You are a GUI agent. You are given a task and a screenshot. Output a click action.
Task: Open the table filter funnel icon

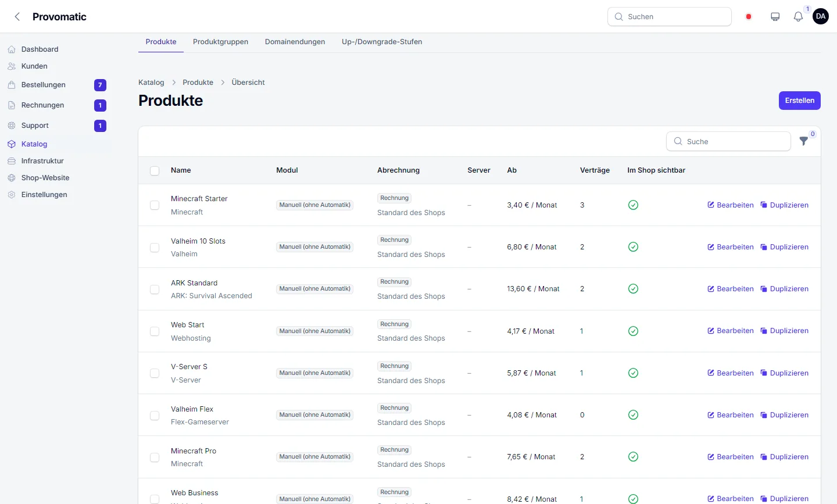[x=804, y=141]
